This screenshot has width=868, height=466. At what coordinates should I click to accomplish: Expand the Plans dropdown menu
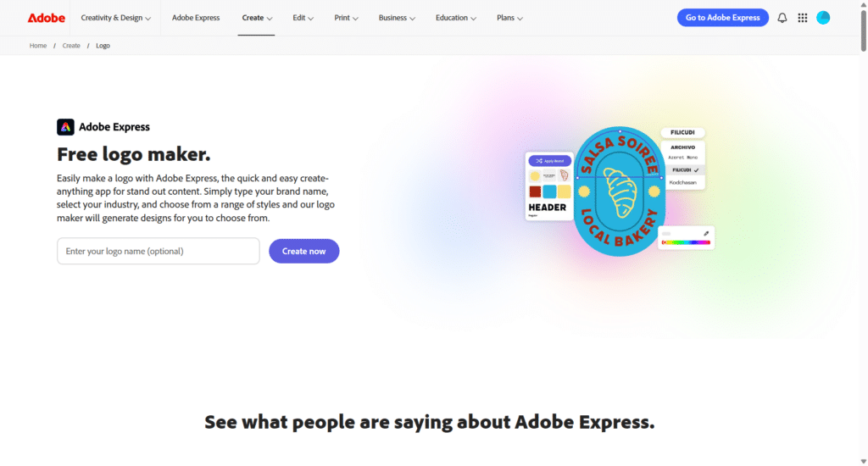click(509, 18)
